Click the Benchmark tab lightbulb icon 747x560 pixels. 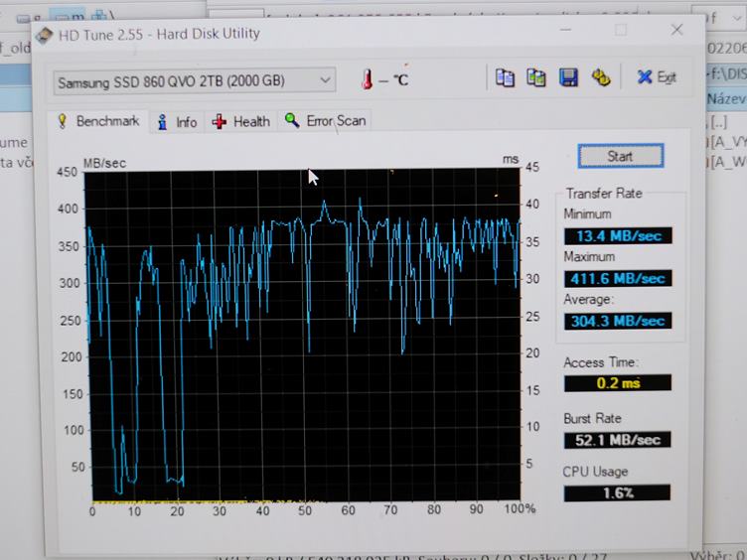point(62,121)
